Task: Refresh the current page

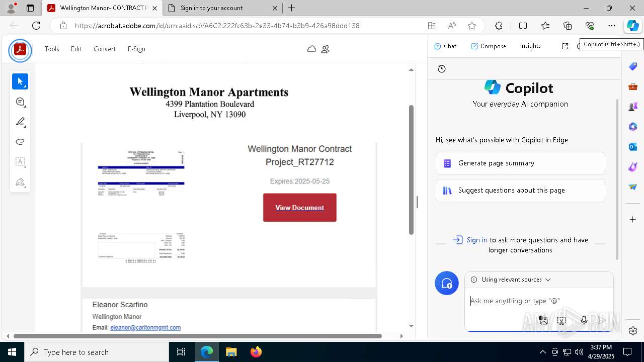Action: (36, 26)
